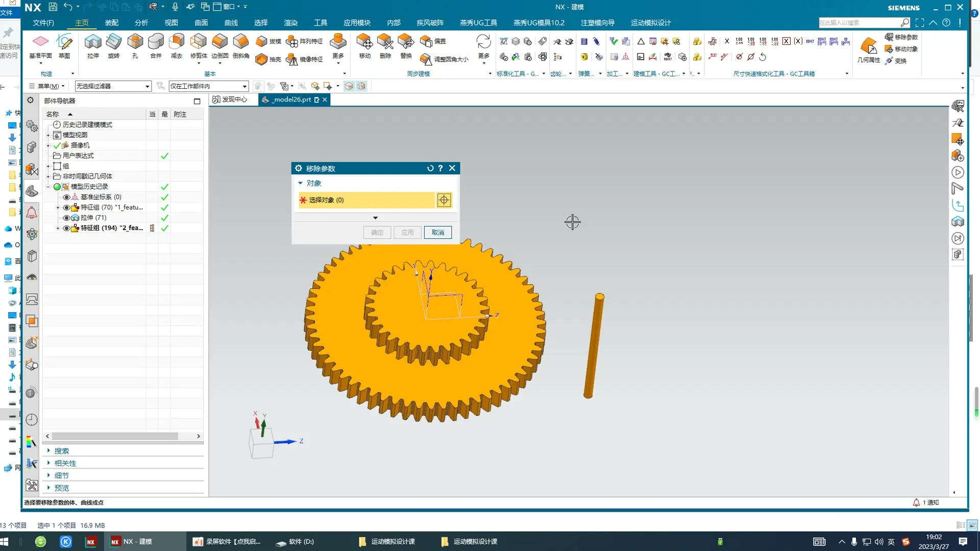Hide the 基准坐标系 (0) via eye icon
The width and height of the screenshot is (980, 551).
pos(66,197)
